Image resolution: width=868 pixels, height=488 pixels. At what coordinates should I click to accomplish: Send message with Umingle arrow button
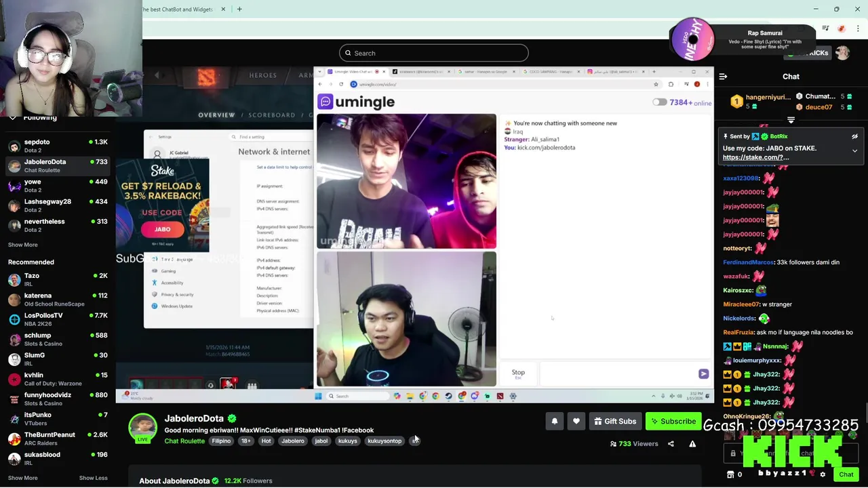(703, 374)
